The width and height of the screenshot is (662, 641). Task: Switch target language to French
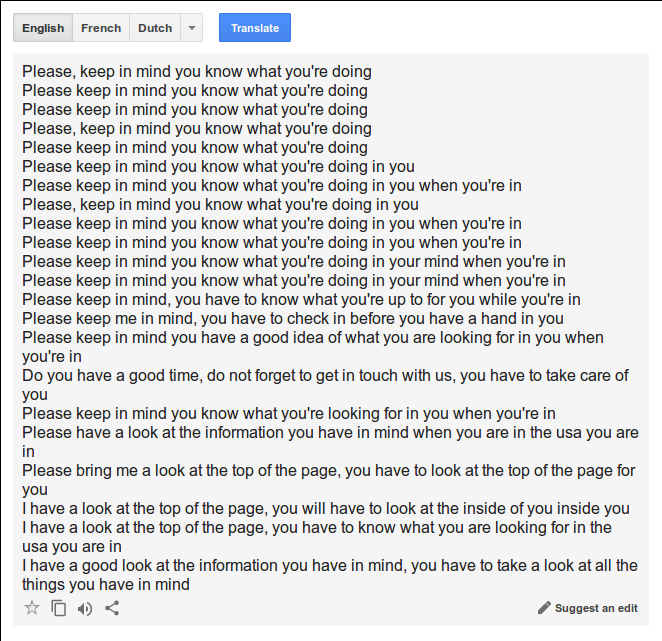click(101, 28)
